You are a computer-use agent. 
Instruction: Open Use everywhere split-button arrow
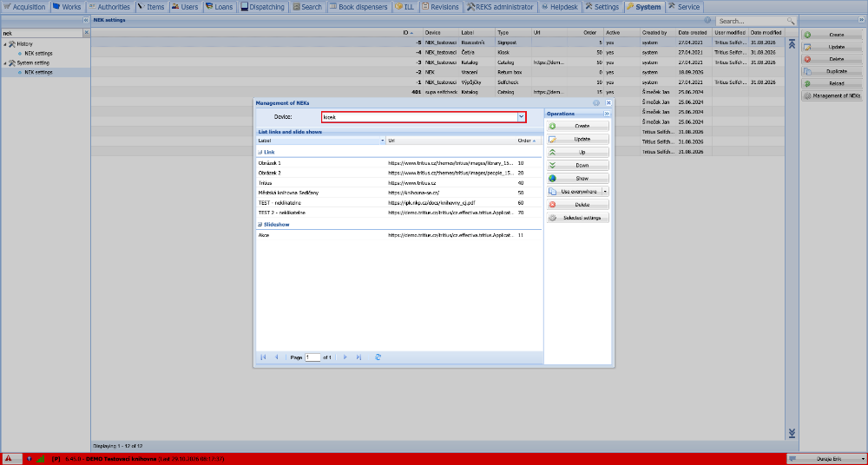point(605,192)
